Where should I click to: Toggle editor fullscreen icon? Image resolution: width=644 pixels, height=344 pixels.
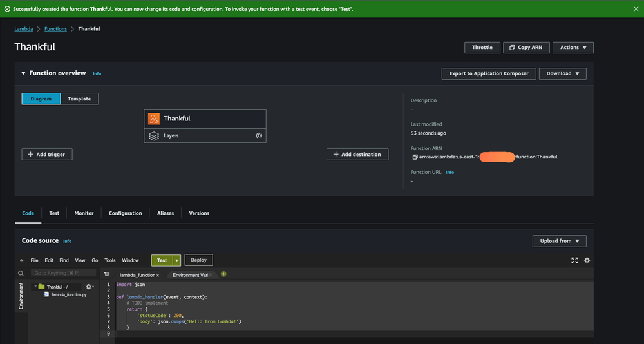click(x=574, y=260)
